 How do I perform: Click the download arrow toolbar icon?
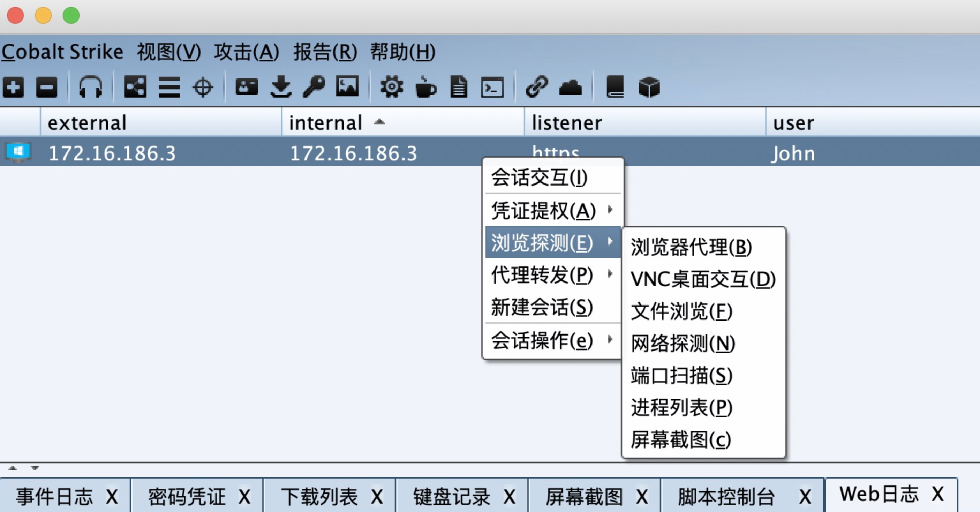[281, 87]
